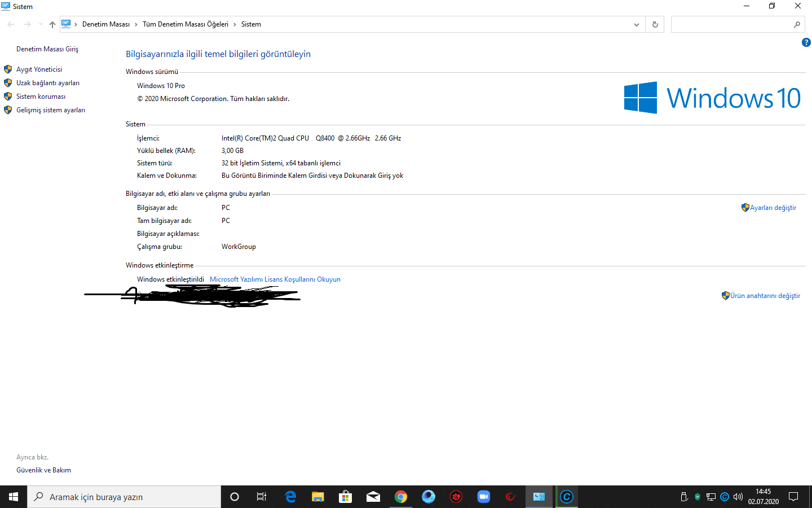Click Ayarları değiştir link
This screenshot has height=508, width=812.
773,208
